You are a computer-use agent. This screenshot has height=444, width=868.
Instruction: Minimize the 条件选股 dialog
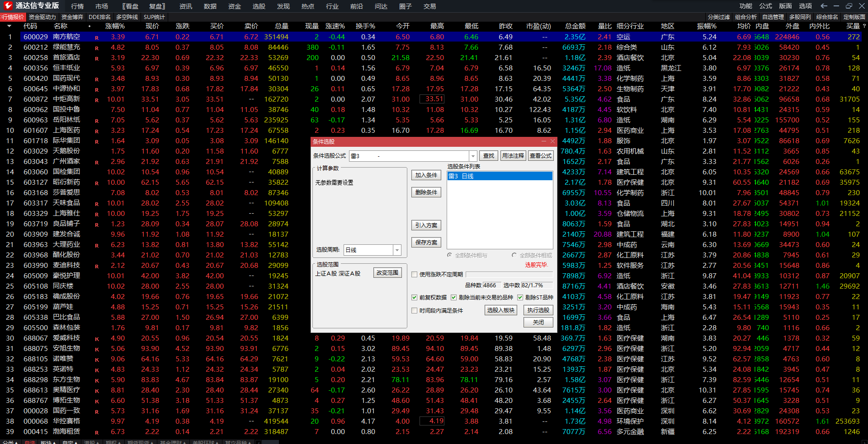[x=543, y=141]
